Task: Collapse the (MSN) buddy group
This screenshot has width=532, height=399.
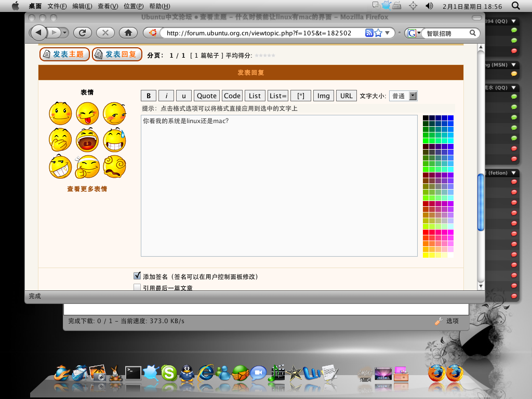Action: point(514,64)
